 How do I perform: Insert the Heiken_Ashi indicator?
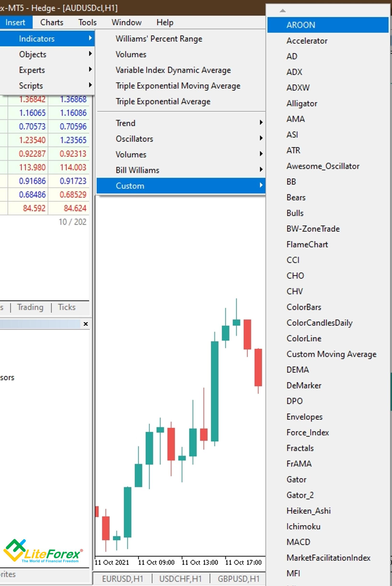tap(308, 511)
